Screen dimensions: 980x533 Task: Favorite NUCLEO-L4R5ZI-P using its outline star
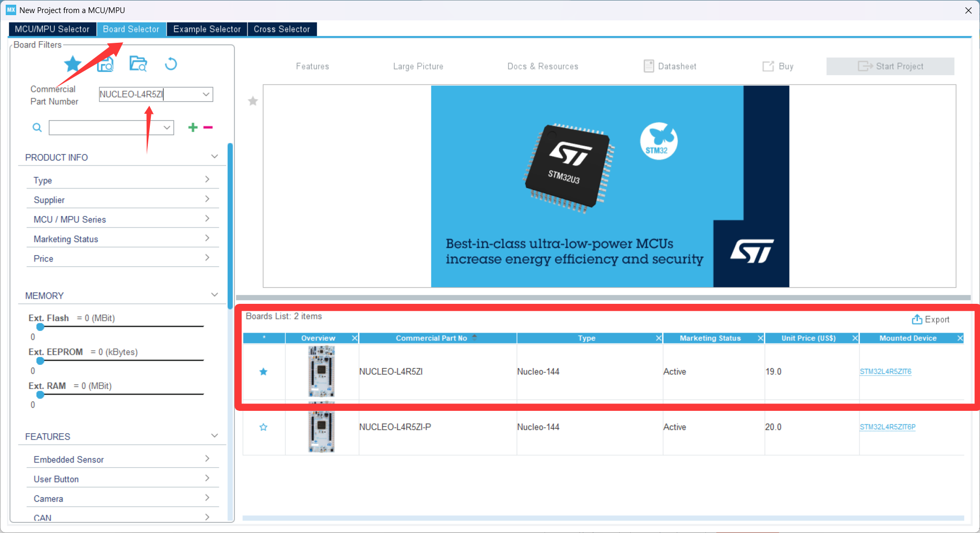click(264, 427)
